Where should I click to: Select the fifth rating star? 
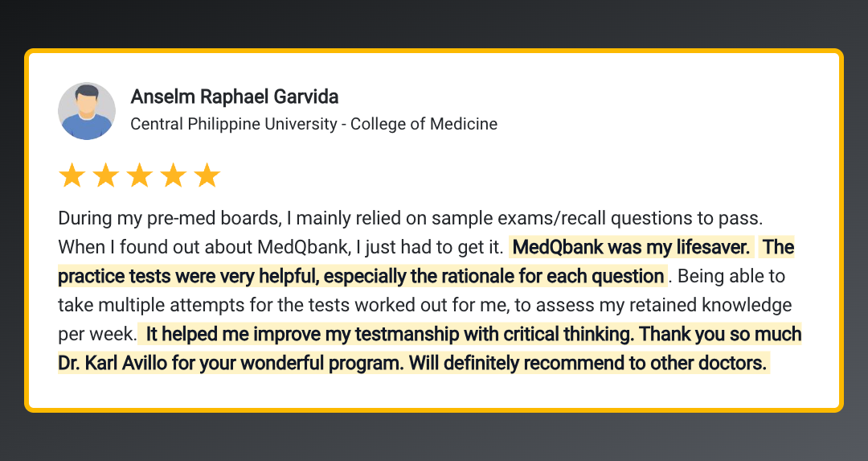coord(207,175)
